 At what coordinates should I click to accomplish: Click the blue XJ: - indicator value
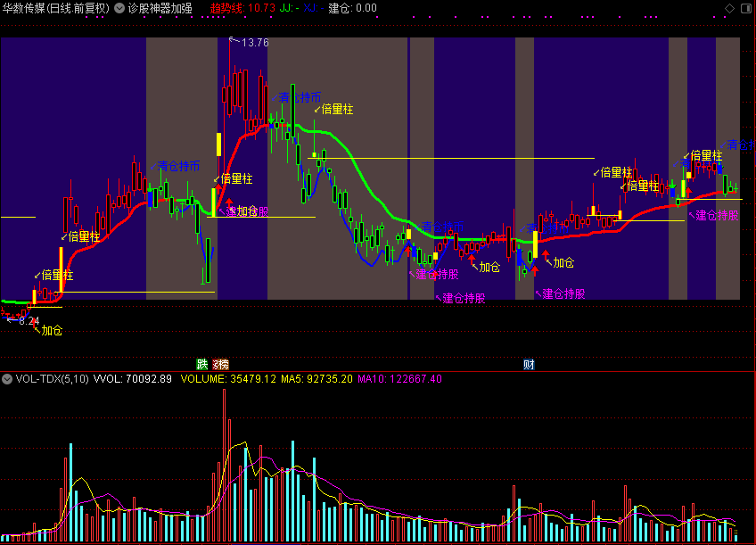point(314,8)
